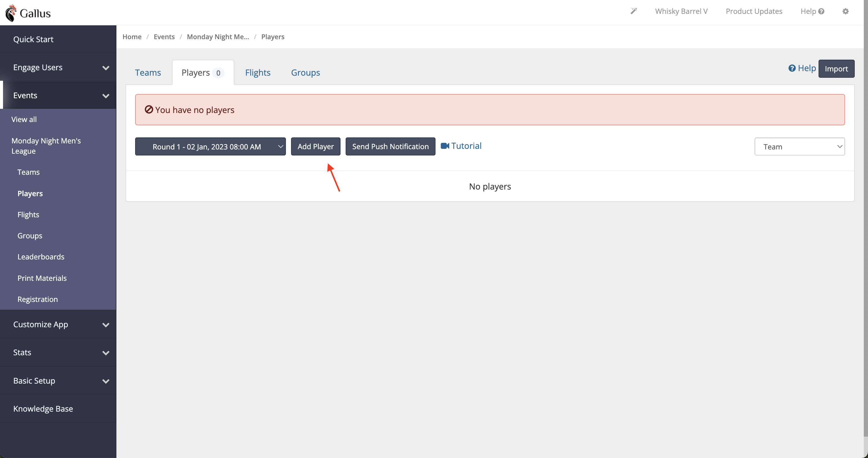Click the Tutorial video camera icon
The width and height of the screenshot is (868, 458).
445,146
